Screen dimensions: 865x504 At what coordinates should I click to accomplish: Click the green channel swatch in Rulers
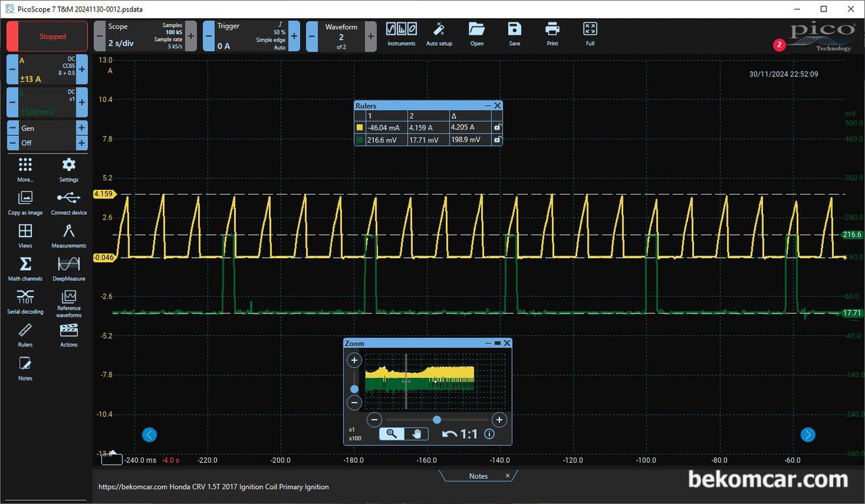pyautogui.click(x=360, y=140)
